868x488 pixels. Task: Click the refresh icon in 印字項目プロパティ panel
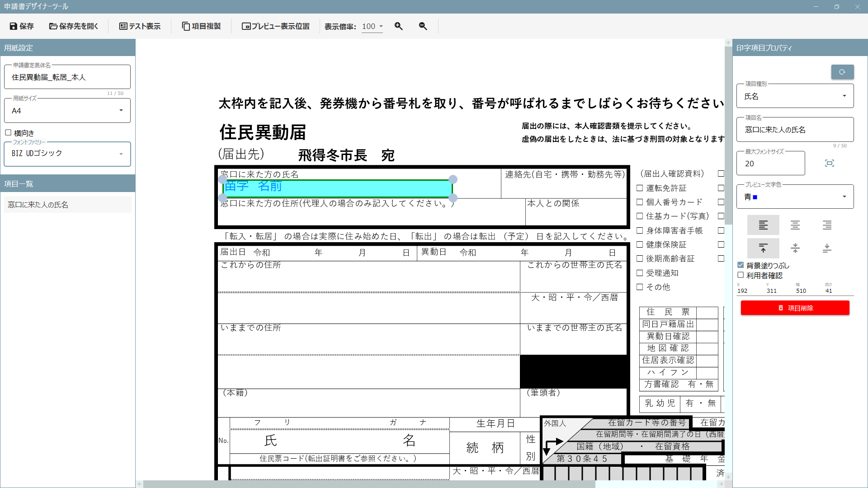pyautogui.click(x=842, y=72)
